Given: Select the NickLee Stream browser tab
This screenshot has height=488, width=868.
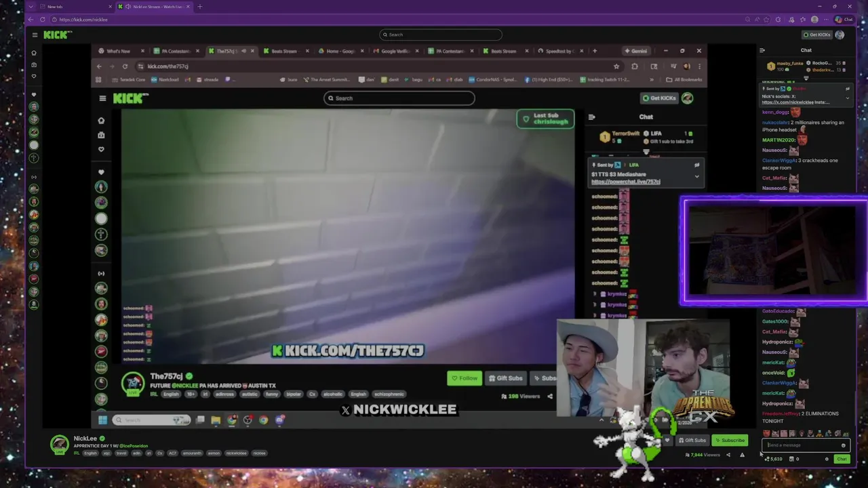Looking at the screenshot, I should click(x=155, y=7).
